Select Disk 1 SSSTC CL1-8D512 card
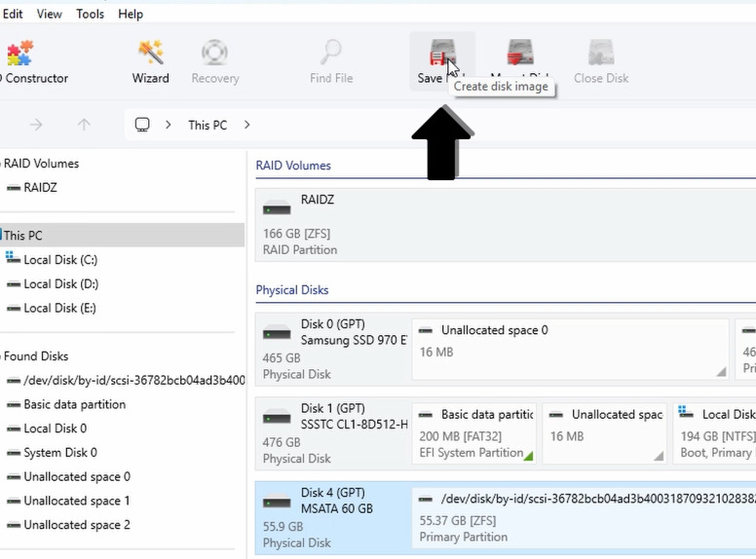 332,433
